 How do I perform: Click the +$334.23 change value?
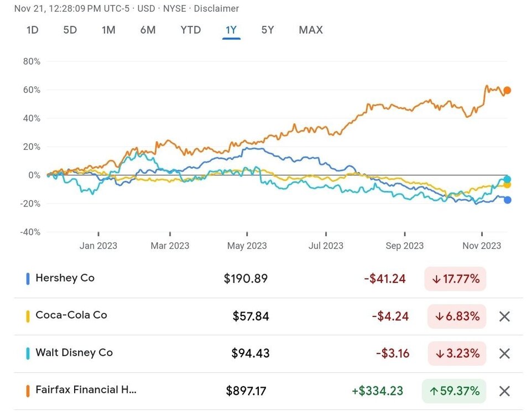(x=377, y=391)
